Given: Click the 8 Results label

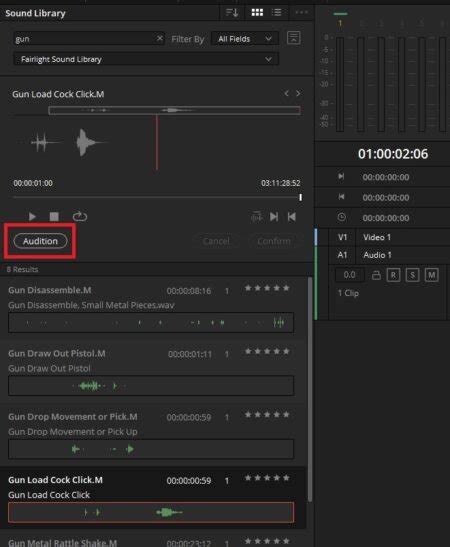Looking at the screenshot, I should coord(23,269).
